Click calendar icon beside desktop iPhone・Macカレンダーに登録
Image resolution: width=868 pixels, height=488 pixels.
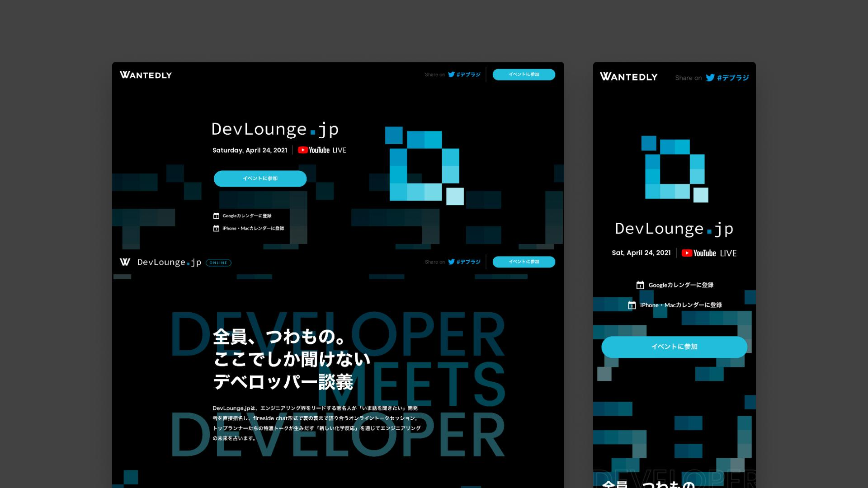point(216,229)
